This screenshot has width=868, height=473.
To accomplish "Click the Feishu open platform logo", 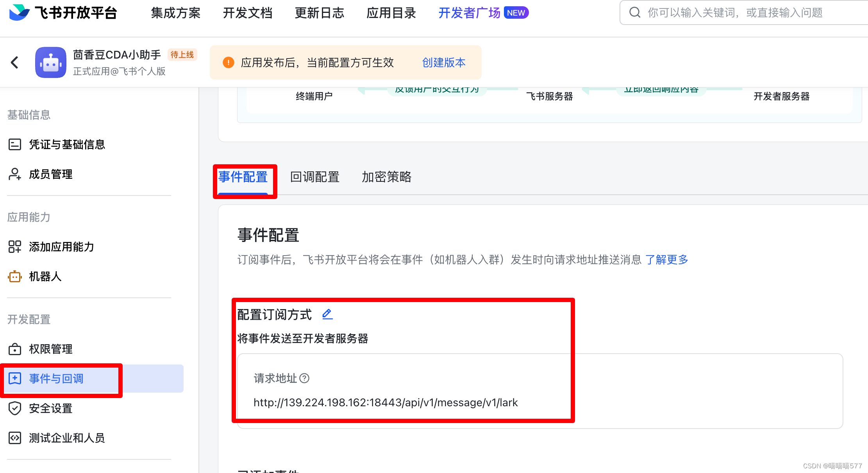I will click(x=20, y=12).
